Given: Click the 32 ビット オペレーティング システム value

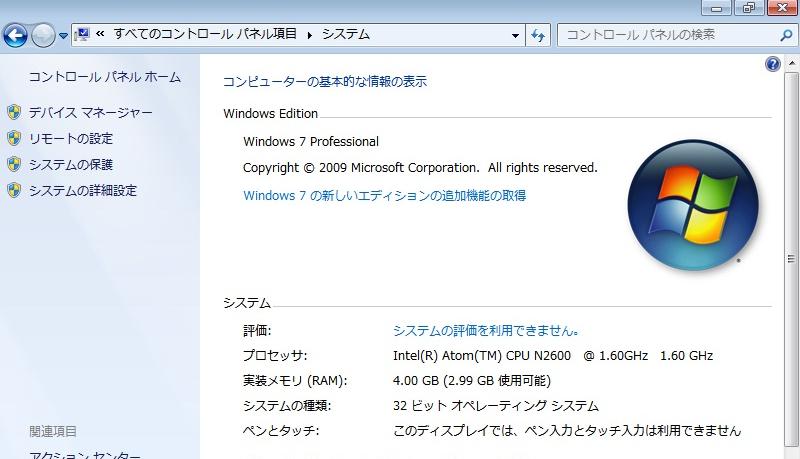Looking at the screenshot, I should click(495, 405).
